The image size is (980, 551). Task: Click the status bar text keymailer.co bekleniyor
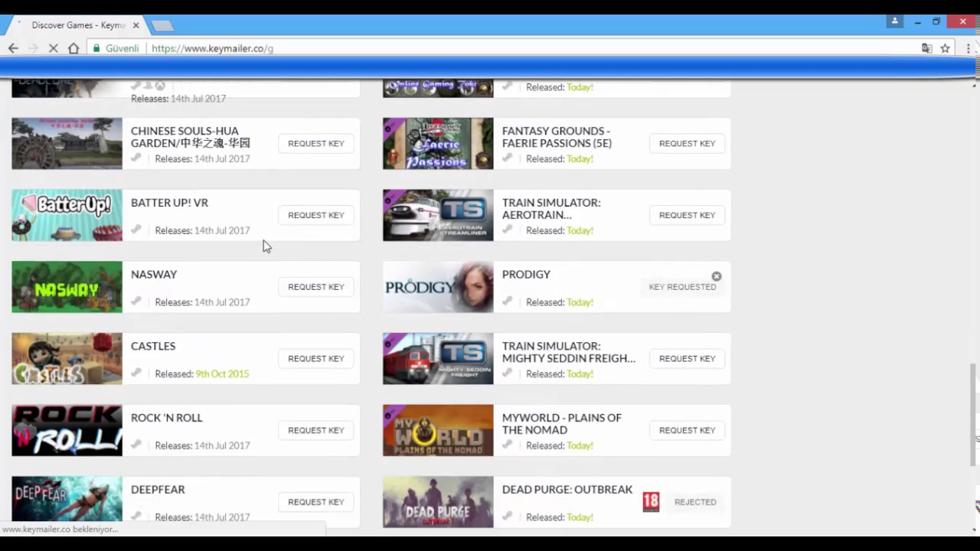60,529
